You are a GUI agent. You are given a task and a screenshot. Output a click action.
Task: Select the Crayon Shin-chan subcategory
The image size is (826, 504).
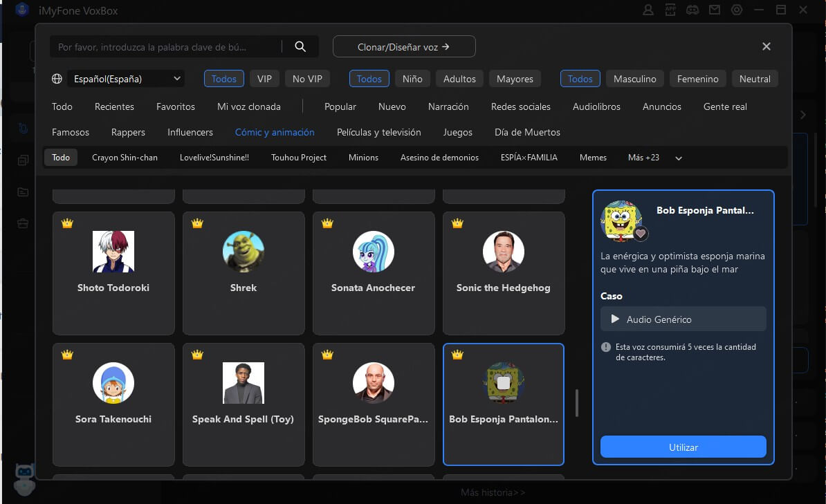click(125, 158)
